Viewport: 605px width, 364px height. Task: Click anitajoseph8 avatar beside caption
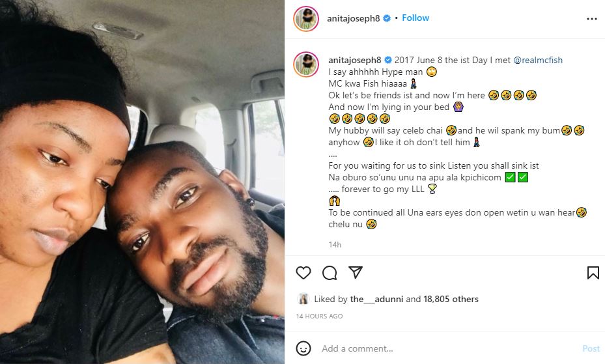click(306, 65)
